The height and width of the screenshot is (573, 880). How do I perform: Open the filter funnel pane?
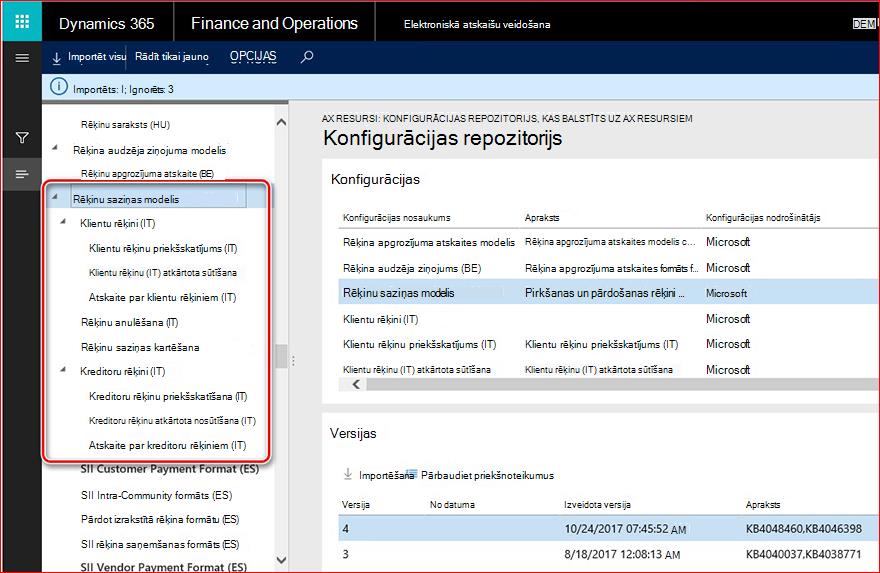(x=22, y=137)
